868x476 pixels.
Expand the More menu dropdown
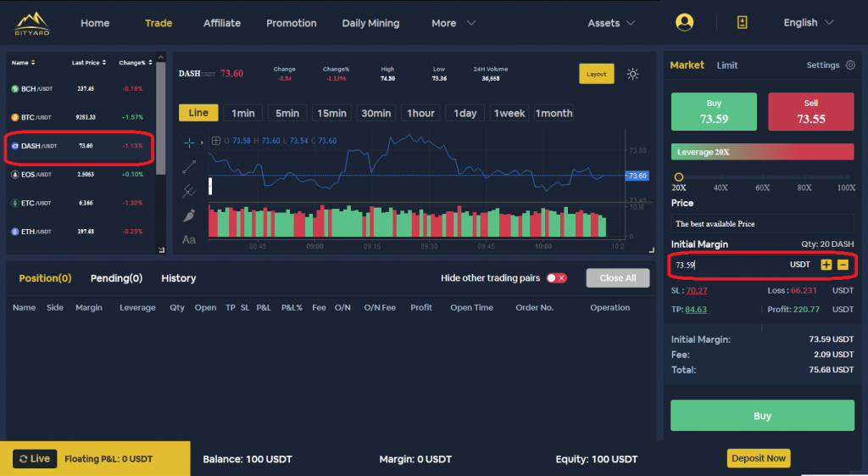pyautogui.click(x=453, y=23)
